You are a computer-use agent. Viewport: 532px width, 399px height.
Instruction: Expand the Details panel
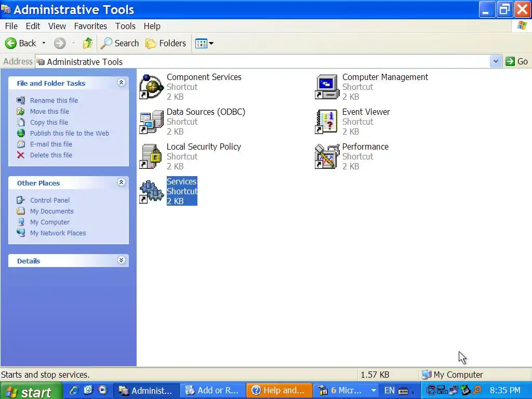[x=121, y=260]
